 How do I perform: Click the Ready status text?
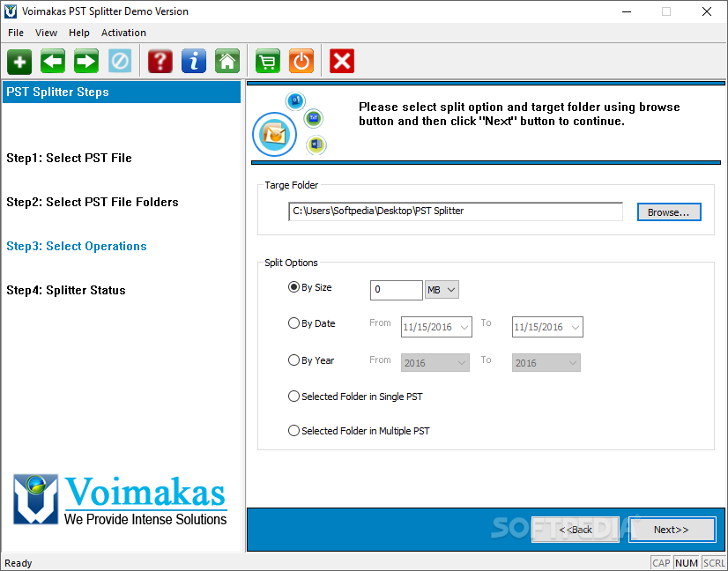(19, 563)
